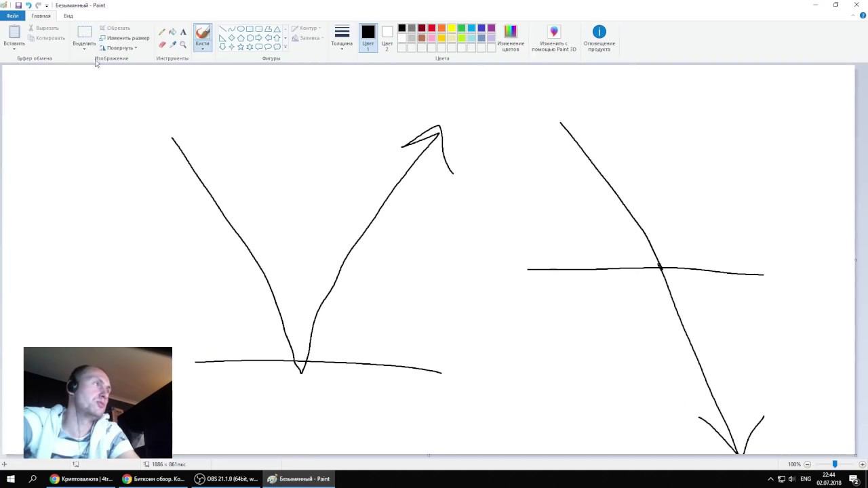
Task: Open Customize Quick Access Toolbar arrow
Action: click(x=47, y=5)
